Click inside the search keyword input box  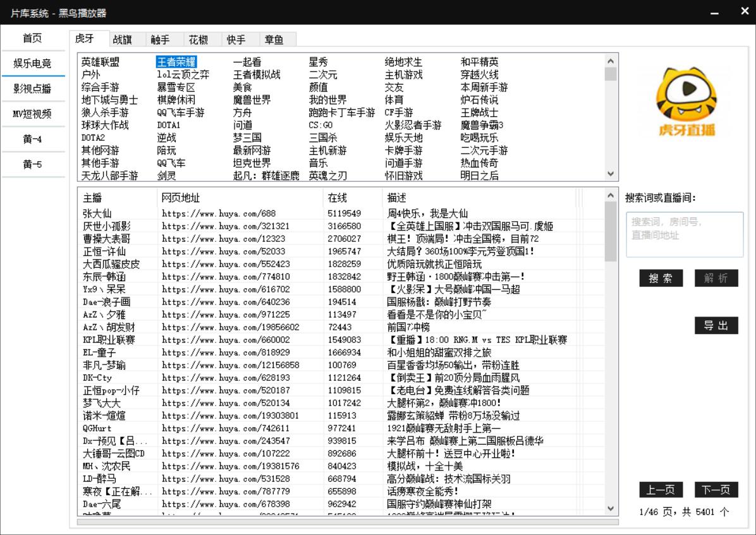tap(684, 235)
